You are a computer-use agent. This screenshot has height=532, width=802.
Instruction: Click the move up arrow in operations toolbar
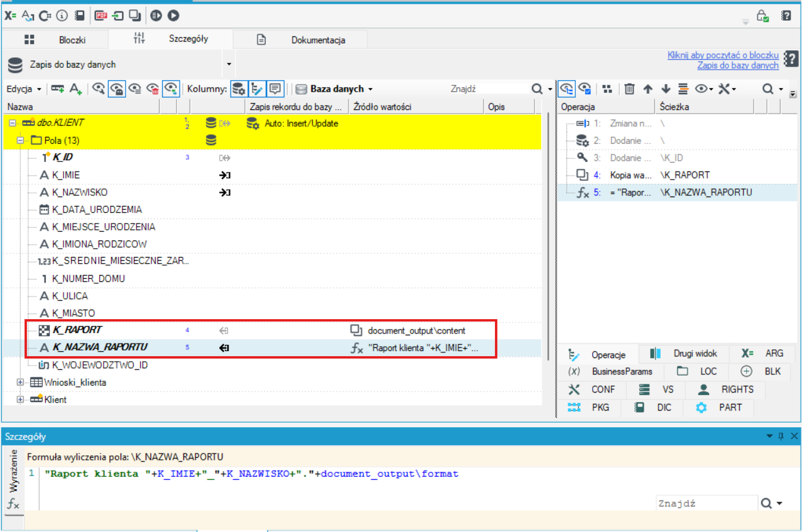(x=648, y=89)
